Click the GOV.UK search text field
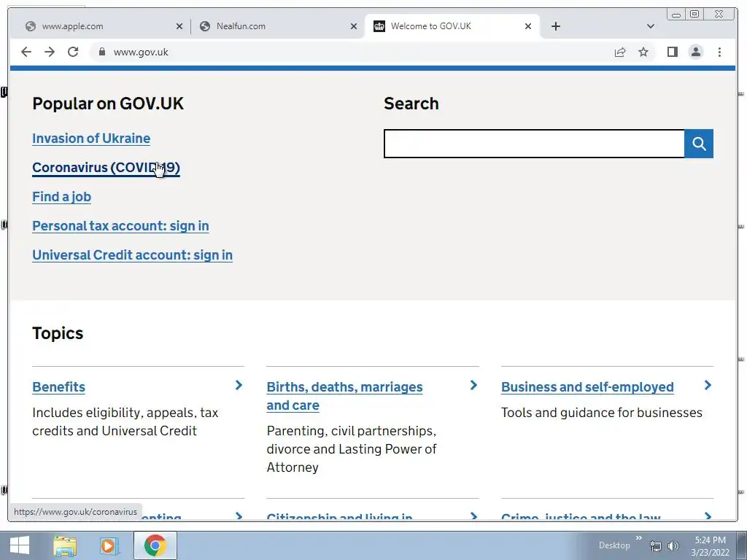Image resolution: width=747 pixels, height=560 pixels. click(x=534, y=144)
